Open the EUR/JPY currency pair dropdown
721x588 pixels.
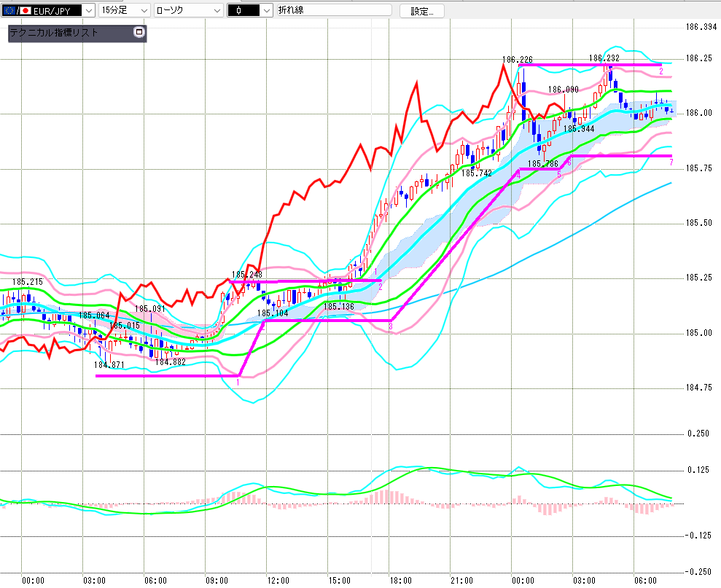click(x=88, y=11)
